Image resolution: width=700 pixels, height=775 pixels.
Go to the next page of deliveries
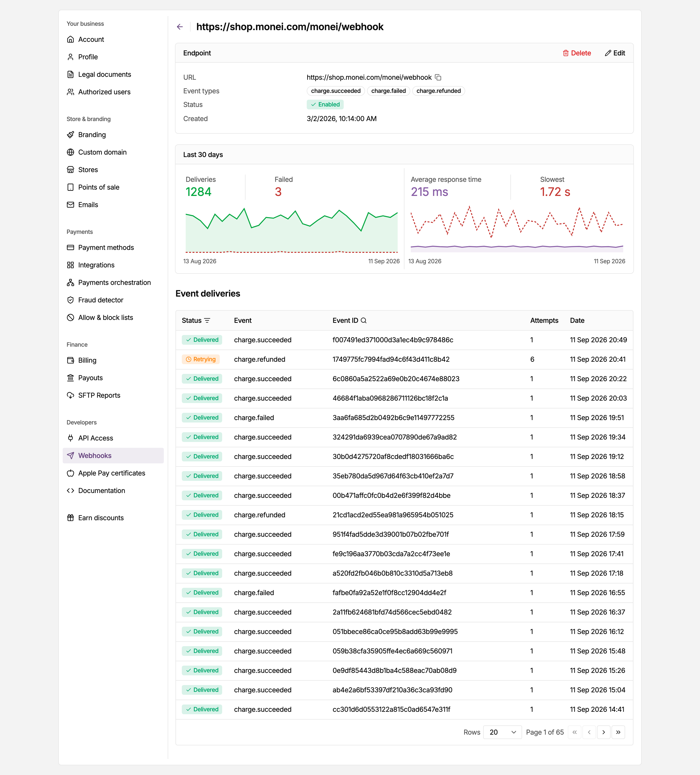tap(604, 732)
